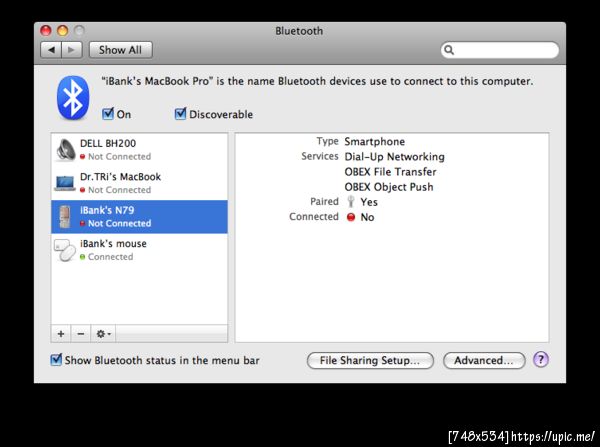
Task: Click the DELL BH200 speaker icon
Action: 65,150
